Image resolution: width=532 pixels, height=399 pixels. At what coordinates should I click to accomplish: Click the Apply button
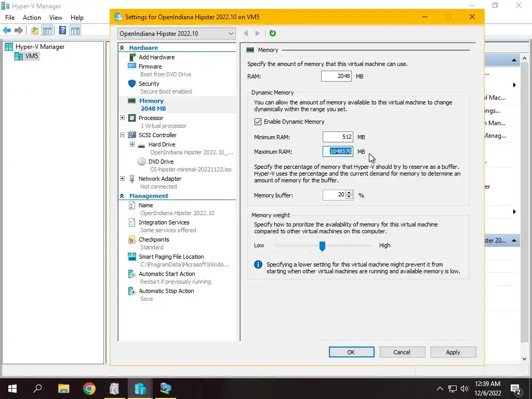[x=453, y=352]
